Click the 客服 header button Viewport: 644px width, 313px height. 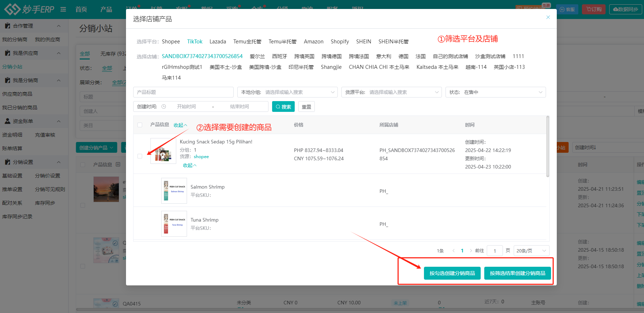tap(567, 9)
